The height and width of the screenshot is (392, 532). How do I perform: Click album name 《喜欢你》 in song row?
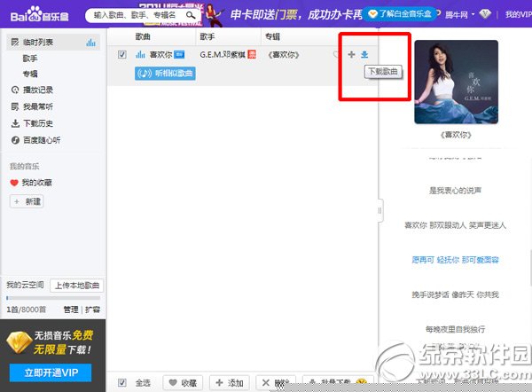(x=284, y=55)
